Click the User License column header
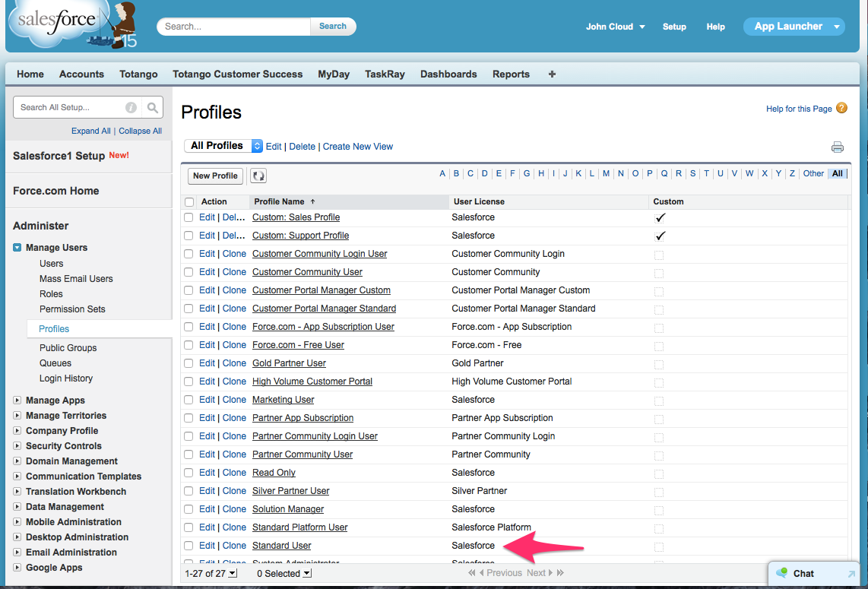The height and width of the screenshot is (589, 868). tap(479, 201)
